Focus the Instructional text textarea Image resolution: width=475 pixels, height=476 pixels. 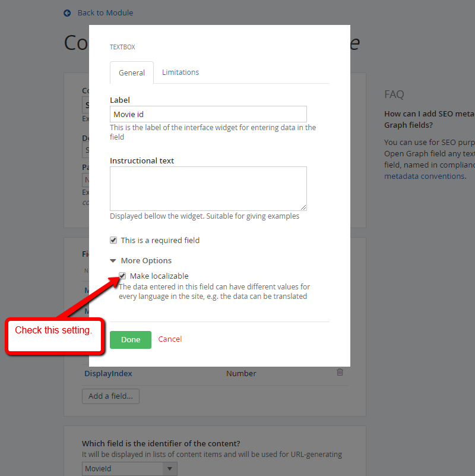[x=208, y=188]
